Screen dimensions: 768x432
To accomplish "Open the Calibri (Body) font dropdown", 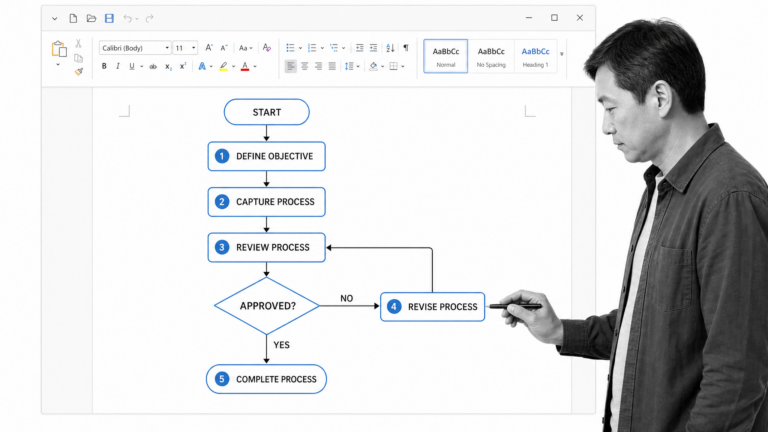I will tap(167, 48).
